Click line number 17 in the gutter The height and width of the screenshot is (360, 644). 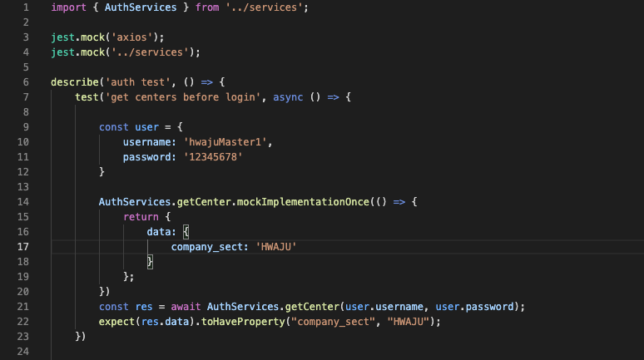coord(23,247)
